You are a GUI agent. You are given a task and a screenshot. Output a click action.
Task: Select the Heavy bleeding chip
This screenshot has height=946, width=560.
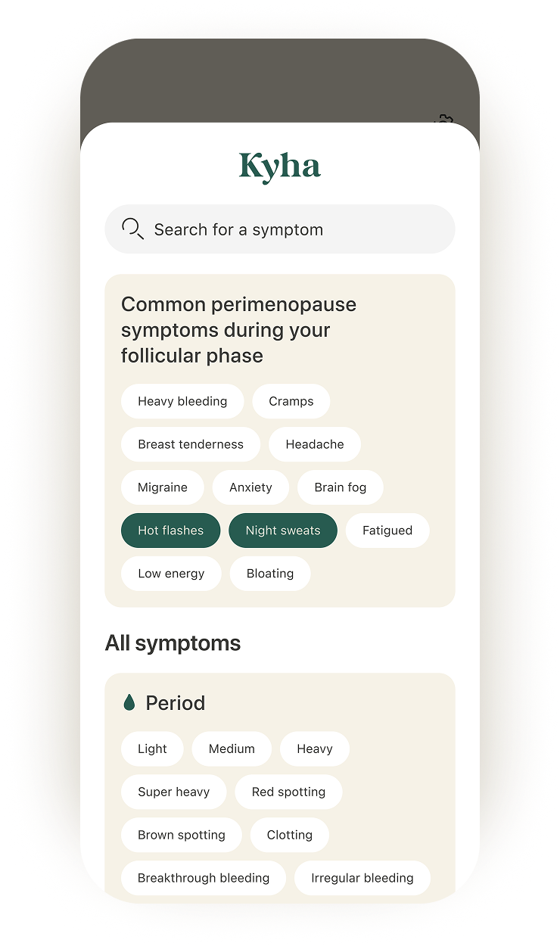pos(182,401)
